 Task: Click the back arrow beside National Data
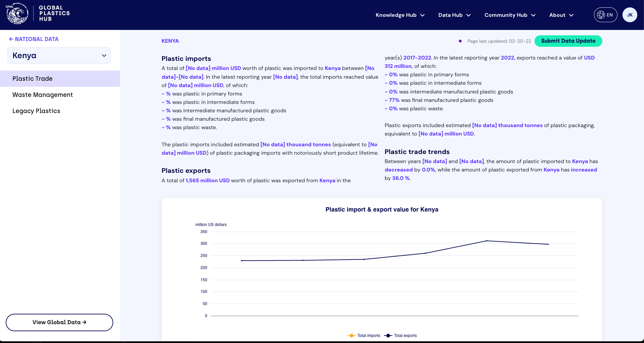click(x=11, y=39)
